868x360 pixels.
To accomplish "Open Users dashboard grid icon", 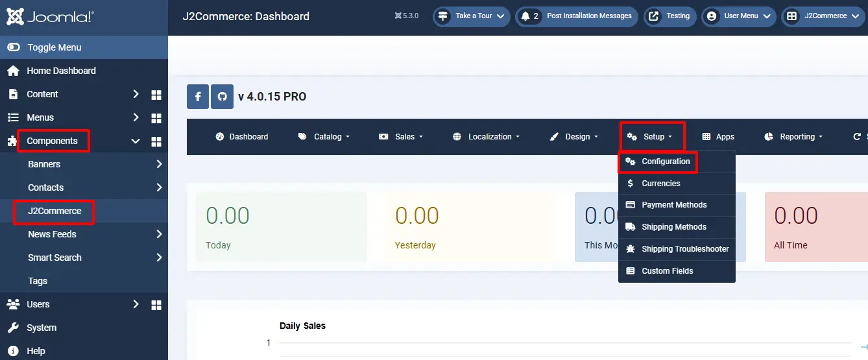I will pos(156,305).
